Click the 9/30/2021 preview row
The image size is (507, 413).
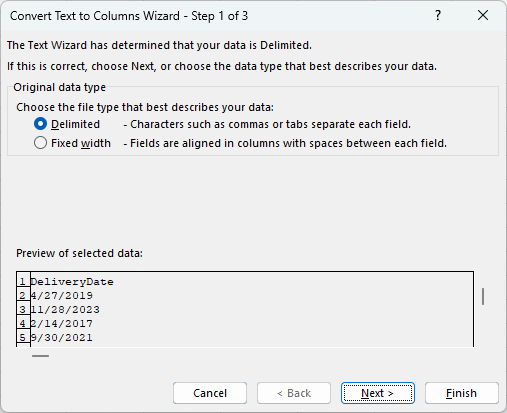click(x=245, y=338)
